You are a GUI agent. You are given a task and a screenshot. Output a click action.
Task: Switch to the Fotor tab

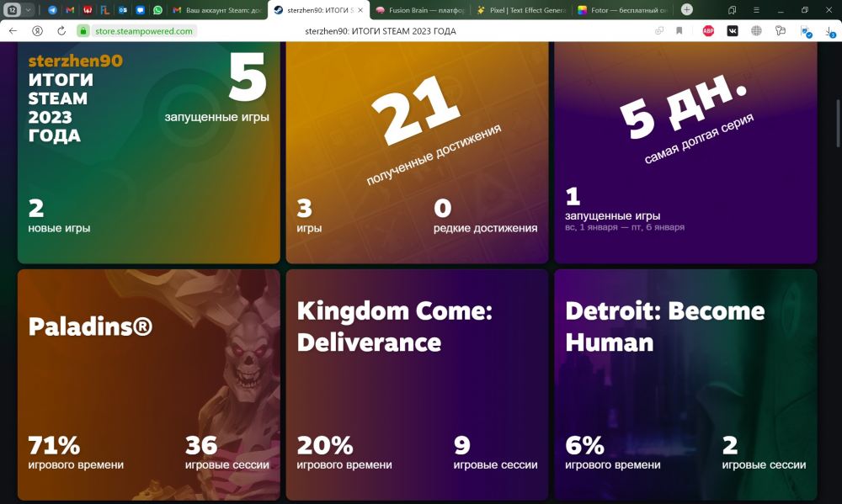pos(622,9)
